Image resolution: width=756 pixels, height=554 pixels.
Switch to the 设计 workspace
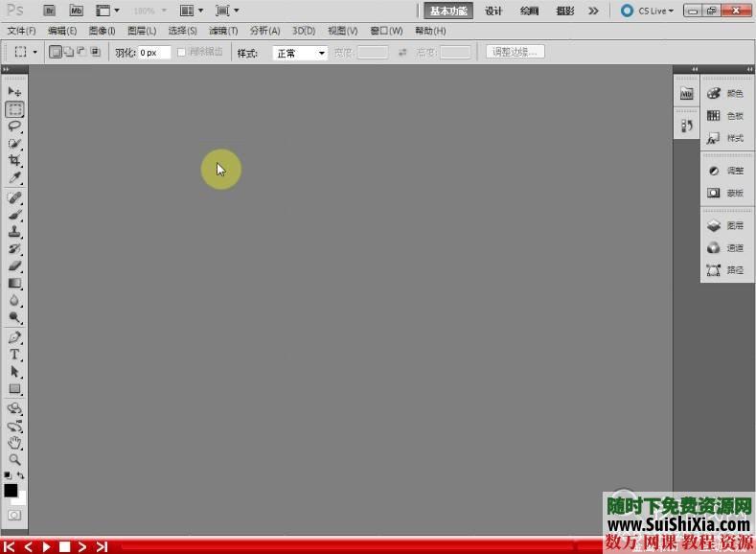[493, 11]
